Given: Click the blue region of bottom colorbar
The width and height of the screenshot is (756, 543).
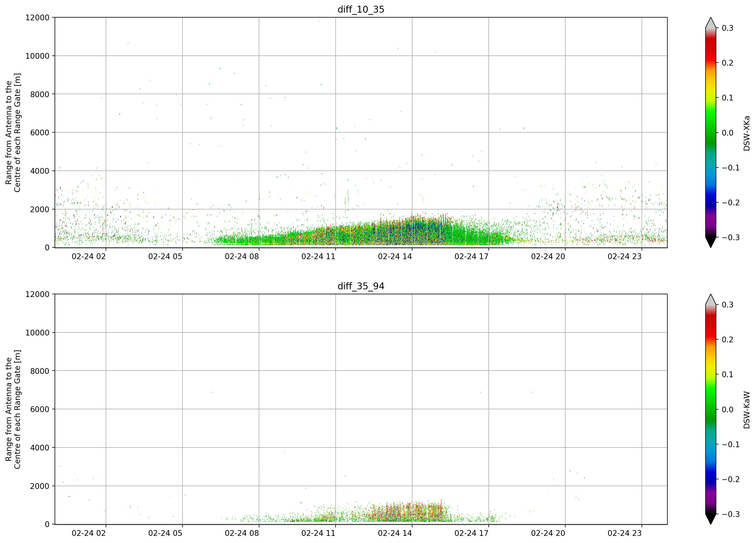Looking at the screenshot, I should [x=711, y=478].
